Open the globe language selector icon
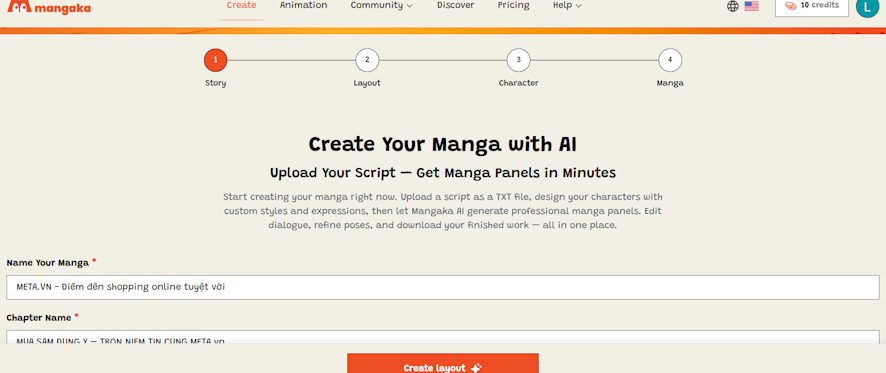The height and width of the screenshot is (373, 886). click(x=733, y=6)
